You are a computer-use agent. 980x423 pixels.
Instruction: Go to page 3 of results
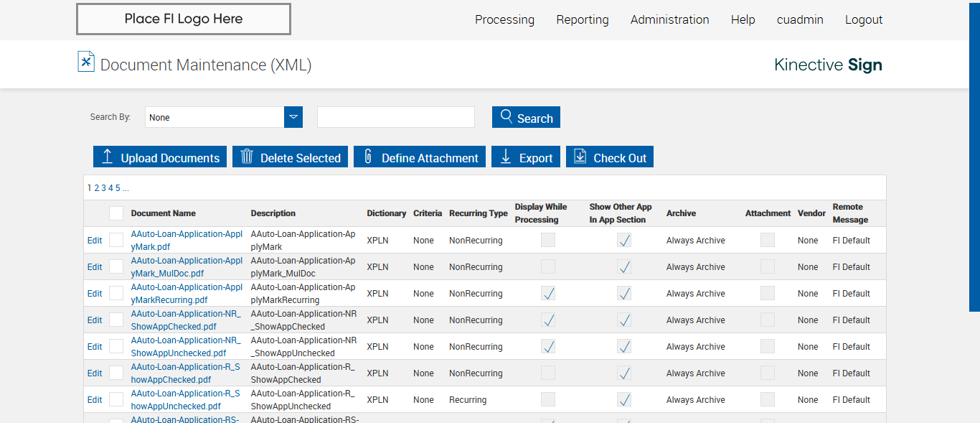(103, 188)
